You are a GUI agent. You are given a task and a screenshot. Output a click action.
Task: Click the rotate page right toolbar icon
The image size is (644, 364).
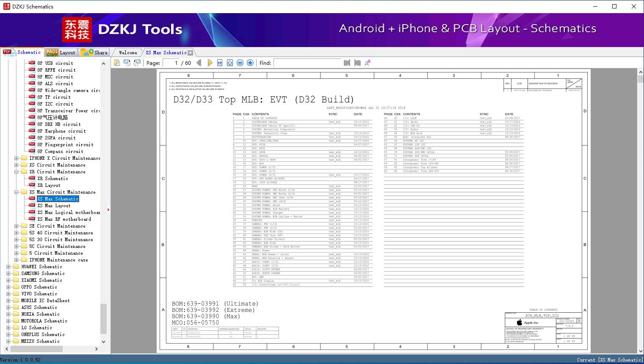137,63
